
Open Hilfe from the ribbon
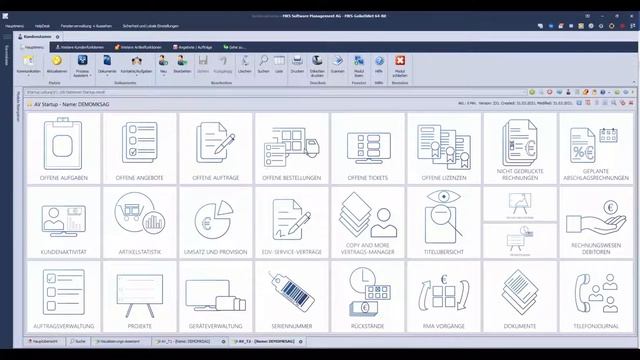pyautogui.click(x=379, y=64)
